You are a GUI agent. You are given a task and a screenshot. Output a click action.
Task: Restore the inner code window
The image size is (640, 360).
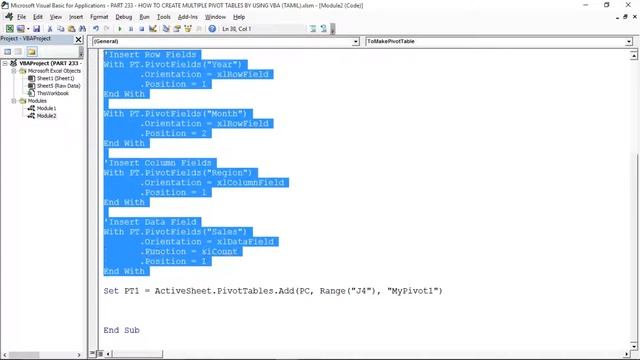click(x=625, y=17)
